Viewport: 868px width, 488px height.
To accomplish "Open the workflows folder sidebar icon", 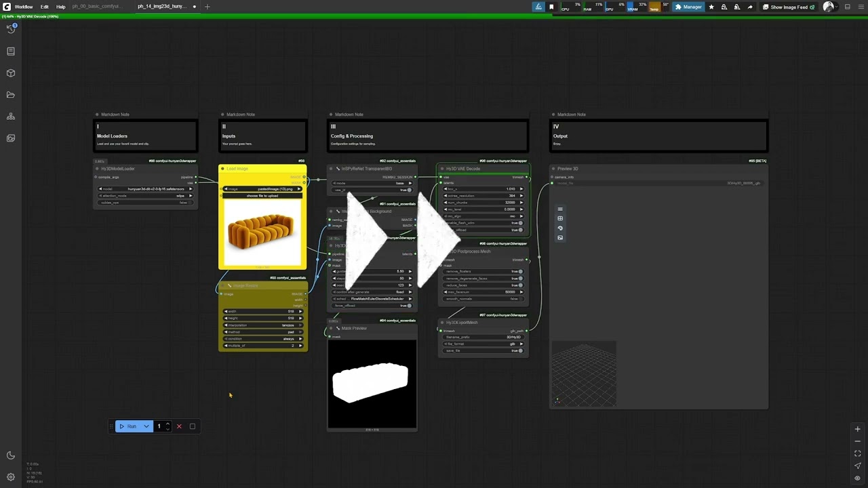I will pyautogui.click(x=11, y=95).
